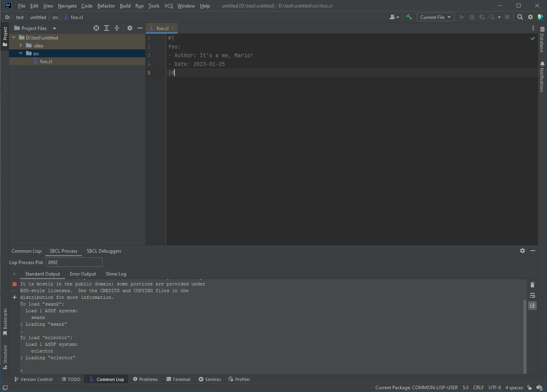547x392 pixels.
Task: Open the VCS menu
Action: pos(169,6)
